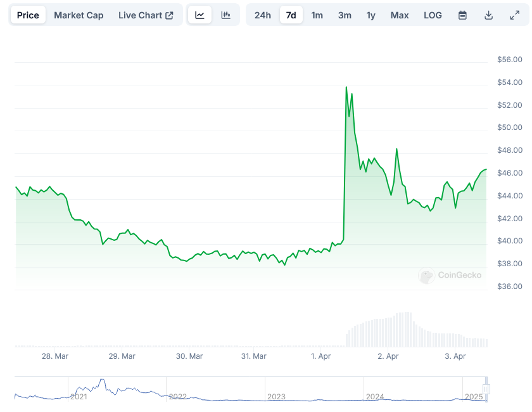This screenshot has height=412, width=532.
Task: Select the Price tab
Action: 28,15
